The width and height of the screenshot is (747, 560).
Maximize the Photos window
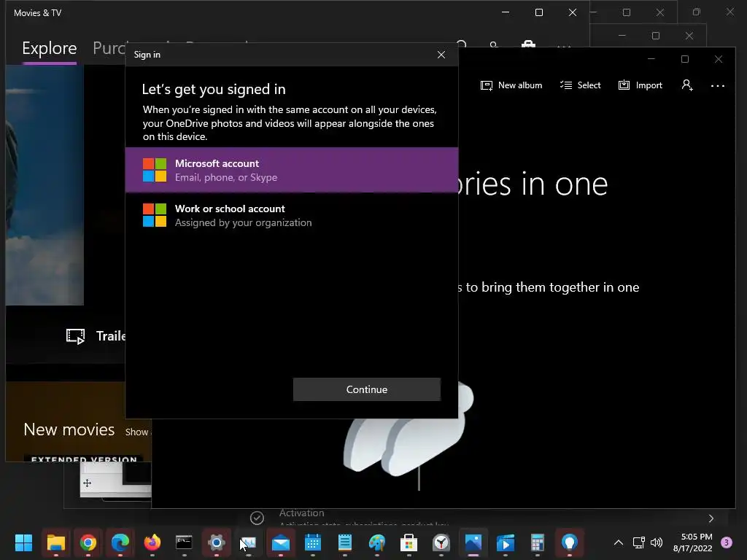pyautogui.click(x=684, y=59)
